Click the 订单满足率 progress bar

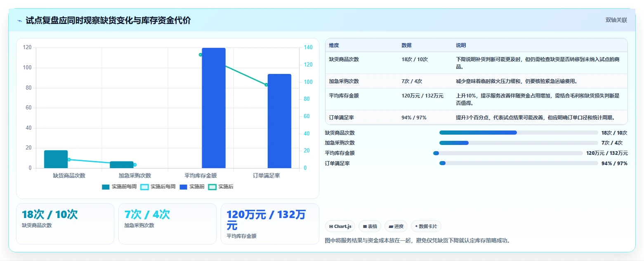pyautogui.click(x=519, y=164)
